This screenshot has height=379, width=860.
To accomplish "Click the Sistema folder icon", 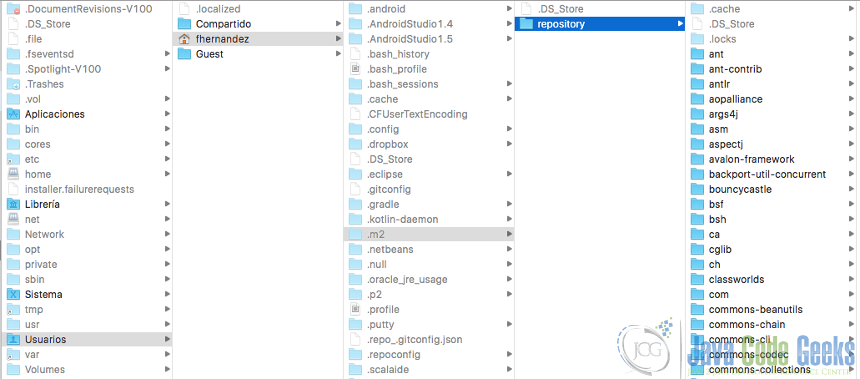I will tap(13, 294).
